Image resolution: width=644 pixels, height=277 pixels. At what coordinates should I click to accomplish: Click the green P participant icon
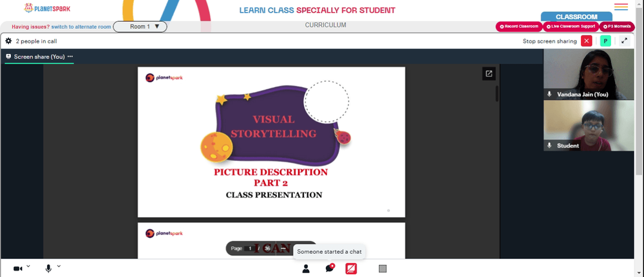pyautogui.click(x=605, y=41)
